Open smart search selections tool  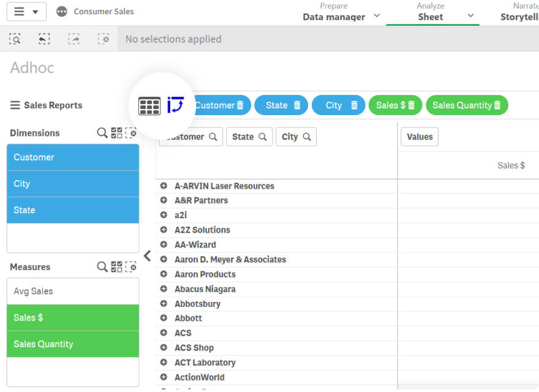click(15, 39)
